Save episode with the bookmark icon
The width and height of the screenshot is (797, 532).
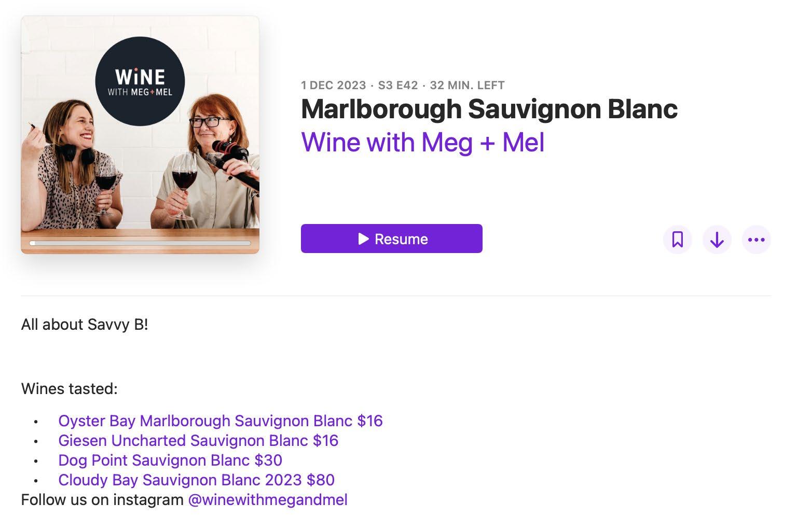[678, 240]
